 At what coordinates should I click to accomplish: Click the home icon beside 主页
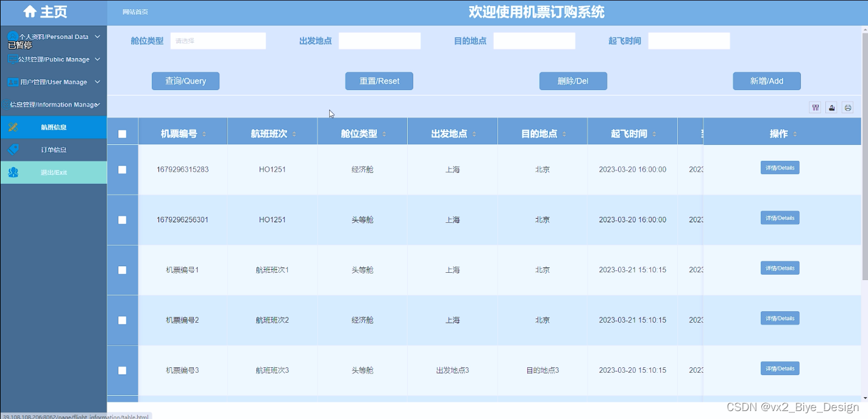click(x=30, y=12)
